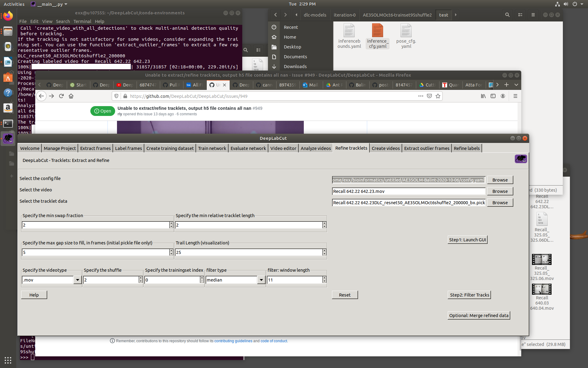Open the filter type dropdown showing median
The image size is (588, 368).
[261, 280]
